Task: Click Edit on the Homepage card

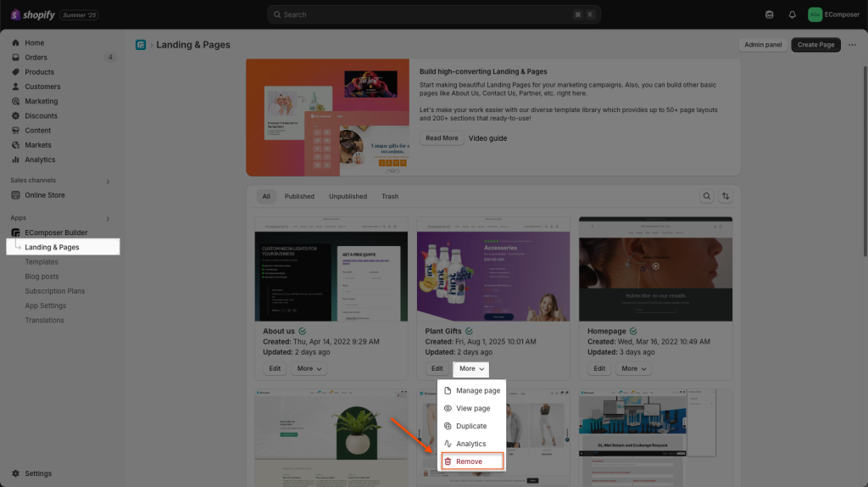Action: point(599,368)
